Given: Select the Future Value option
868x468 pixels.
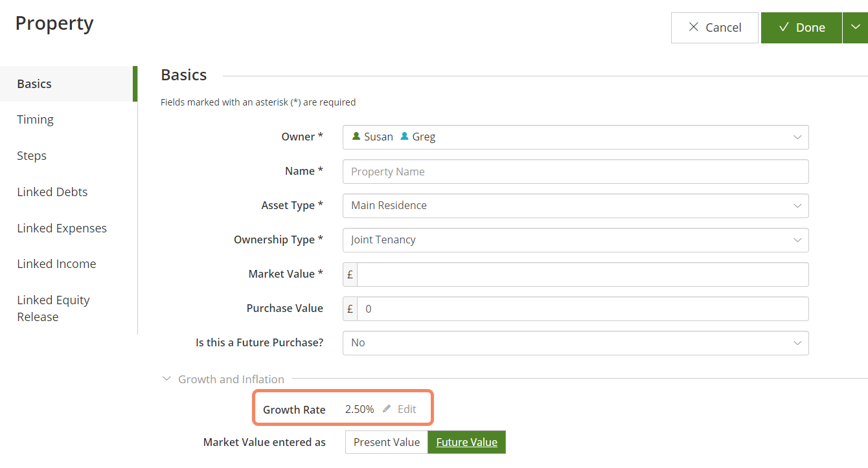Looking at the screenshot, I should [x=467, y=442].
